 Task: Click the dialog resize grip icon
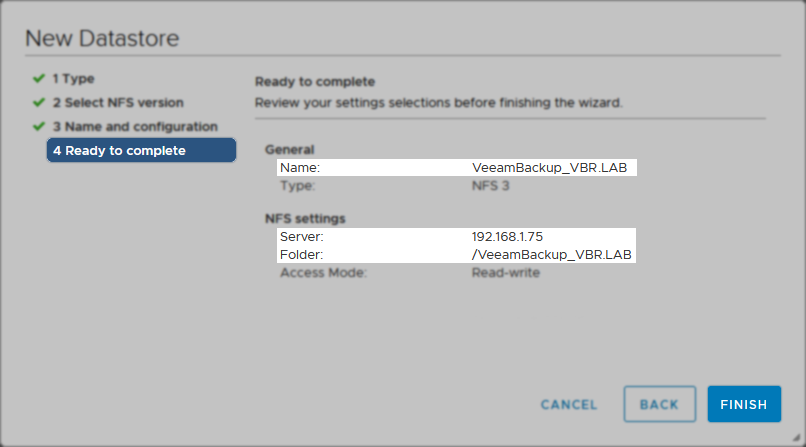[796, 437]
